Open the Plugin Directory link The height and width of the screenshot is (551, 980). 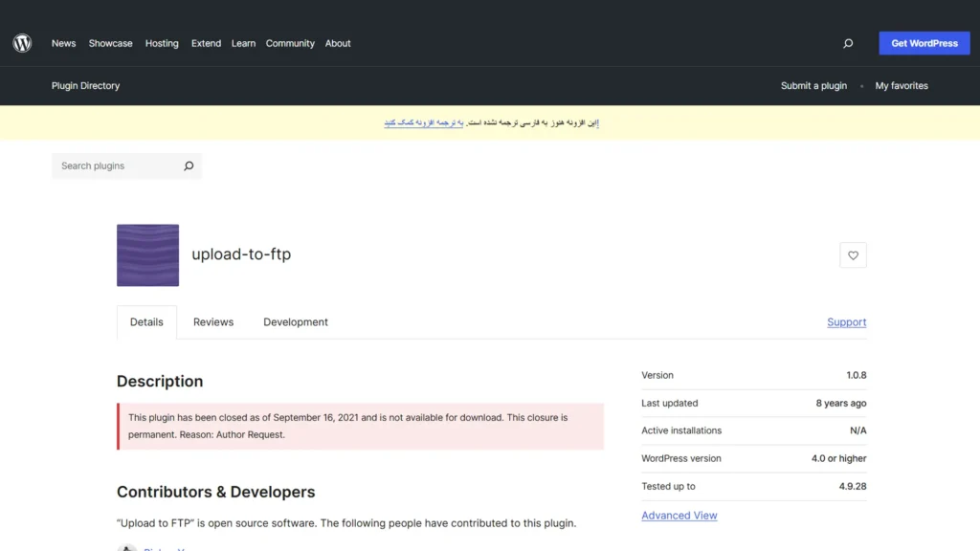tap(85, 86)
